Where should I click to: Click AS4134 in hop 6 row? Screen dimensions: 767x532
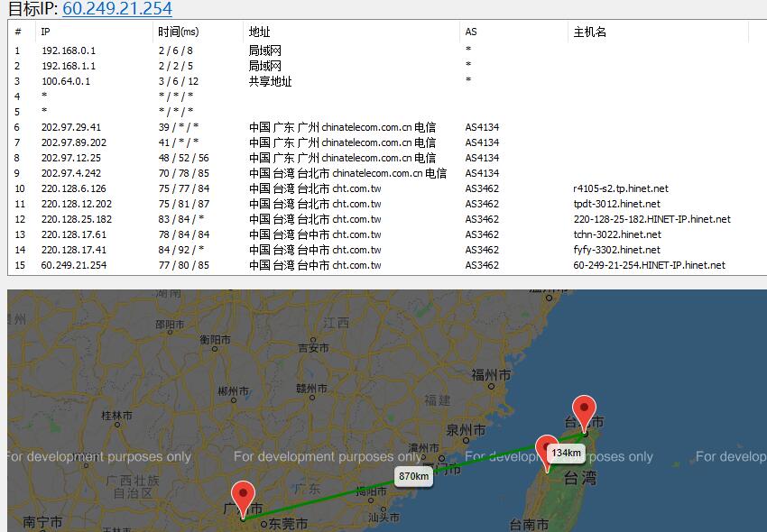coord(483,127)
